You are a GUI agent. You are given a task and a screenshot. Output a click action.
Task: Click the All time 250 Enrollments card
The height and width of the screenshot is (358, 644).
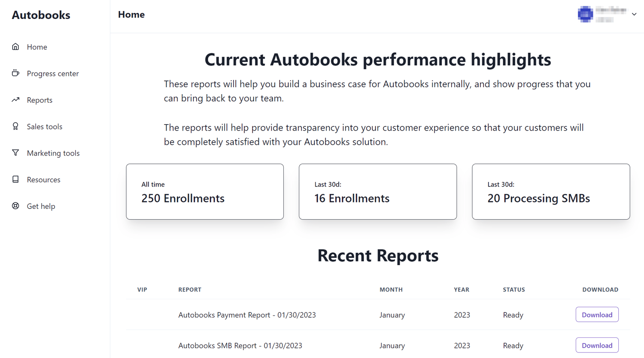205,191
